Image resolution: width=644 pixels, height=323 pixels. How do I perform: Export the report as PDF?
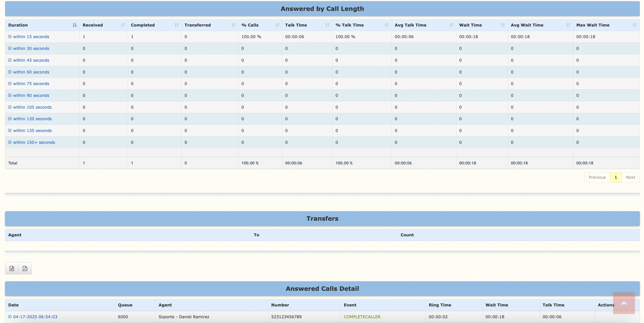25,268
